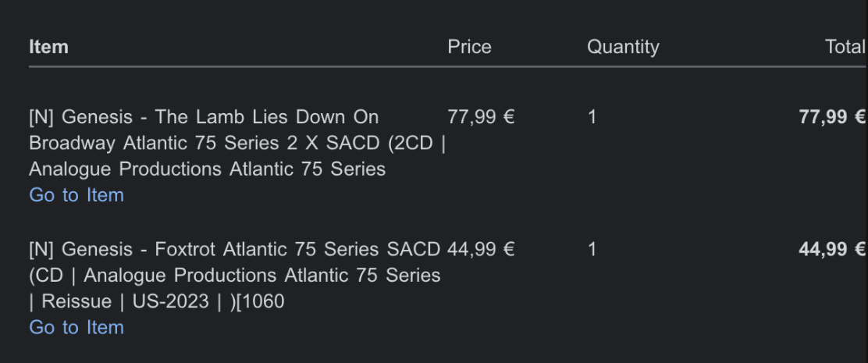868x363 pixels.
Task: Follow the Go to Item link under Foxtrot
Action: coord(76,328)
